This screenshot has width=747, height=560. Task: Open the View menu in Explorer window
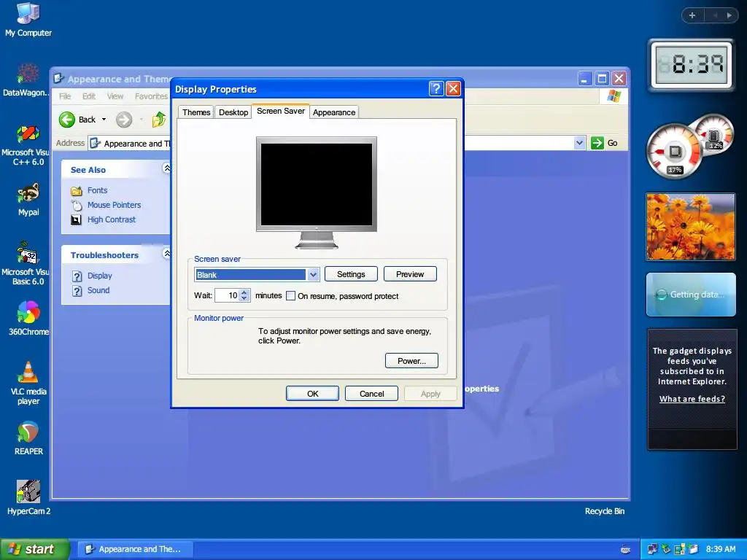(115, 96)
